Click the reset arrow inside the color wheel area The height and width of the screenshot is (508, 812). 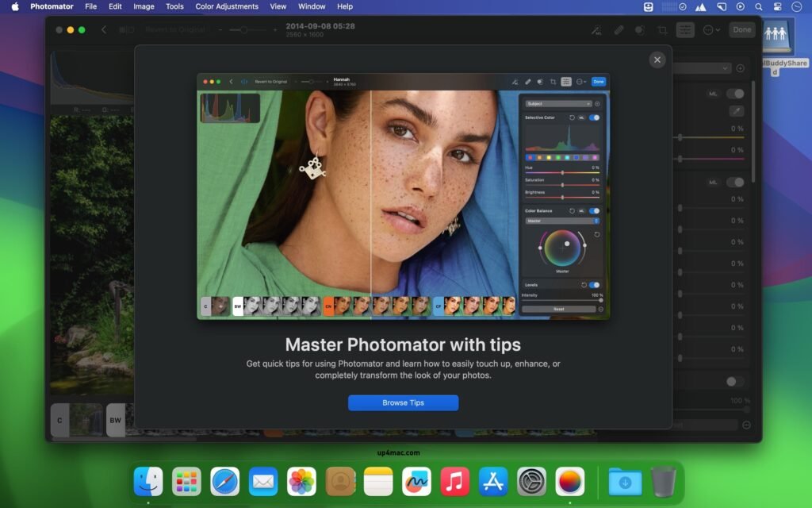point(598,234)
